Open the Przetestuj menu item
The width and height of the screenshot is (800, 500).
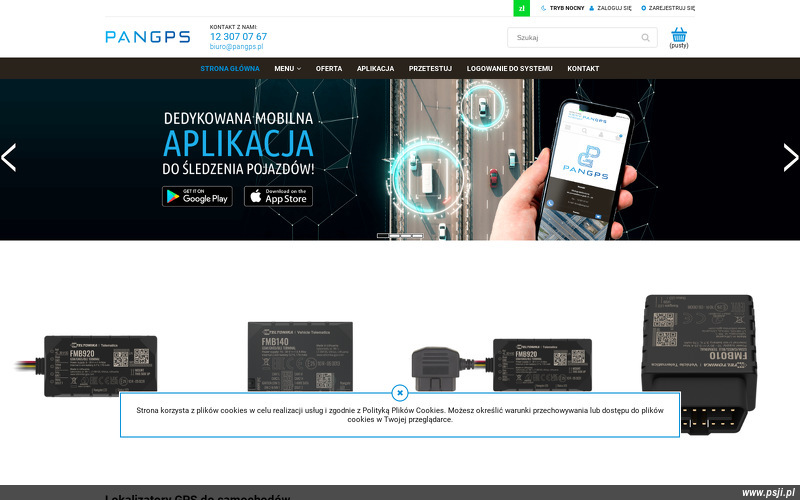click(x=430, y=68)
